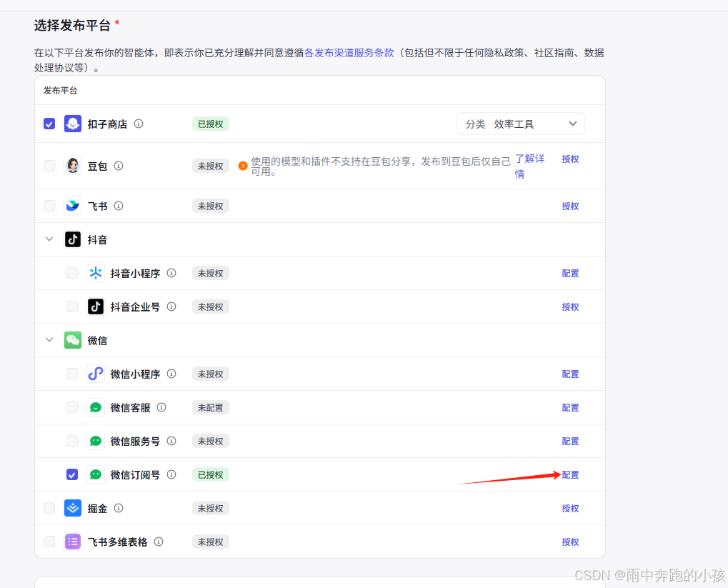Screen dimensions: 728x588
Task: Click the 微信服务号 icon
Action: click(x=95, y=441)
